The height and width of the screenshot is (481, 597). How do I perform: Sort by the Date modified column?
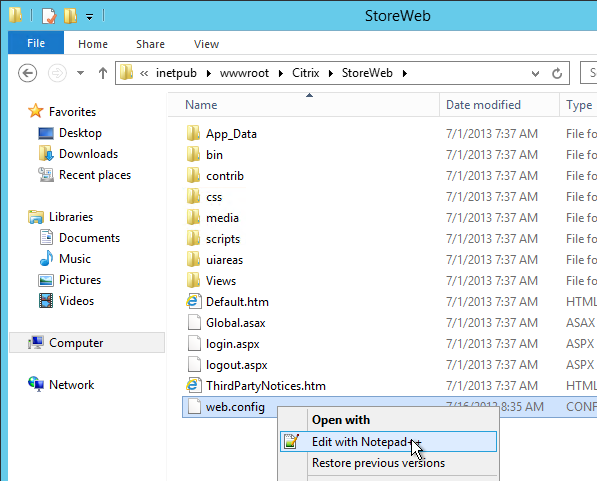click(500, 105)
